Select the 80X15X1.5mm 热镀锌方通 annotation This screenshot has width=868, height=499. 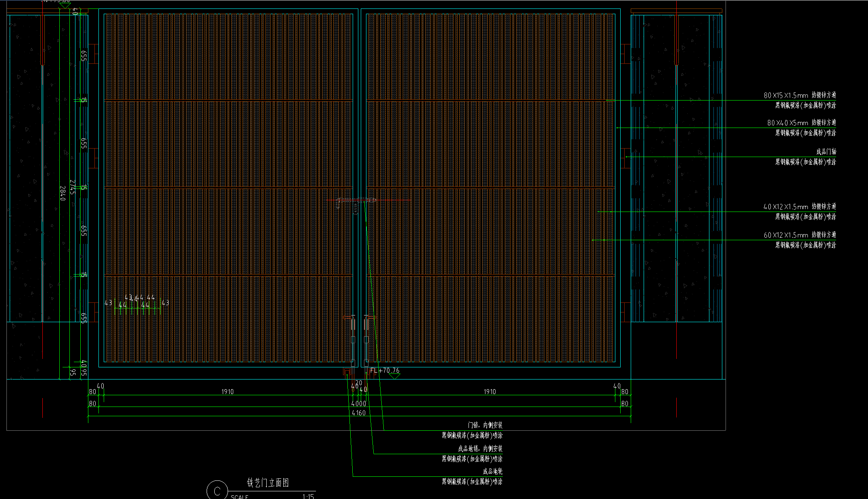799,95
